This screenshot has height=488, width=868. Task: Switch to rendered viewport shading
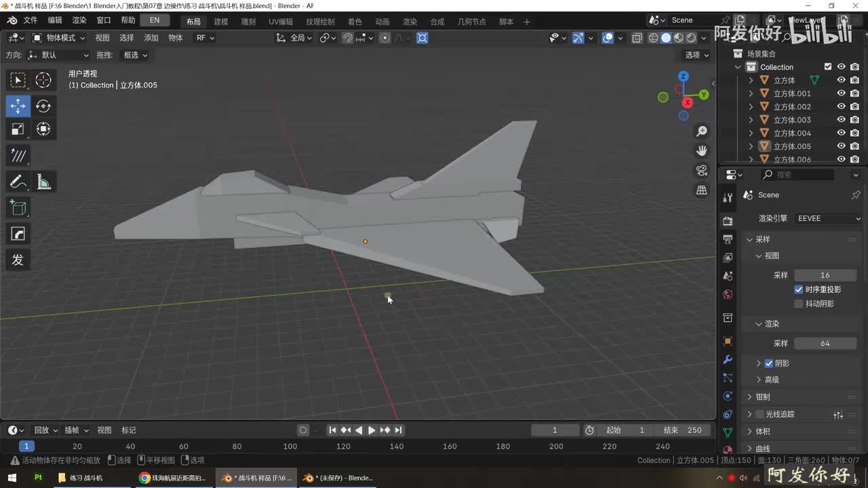tap(691, 38)
